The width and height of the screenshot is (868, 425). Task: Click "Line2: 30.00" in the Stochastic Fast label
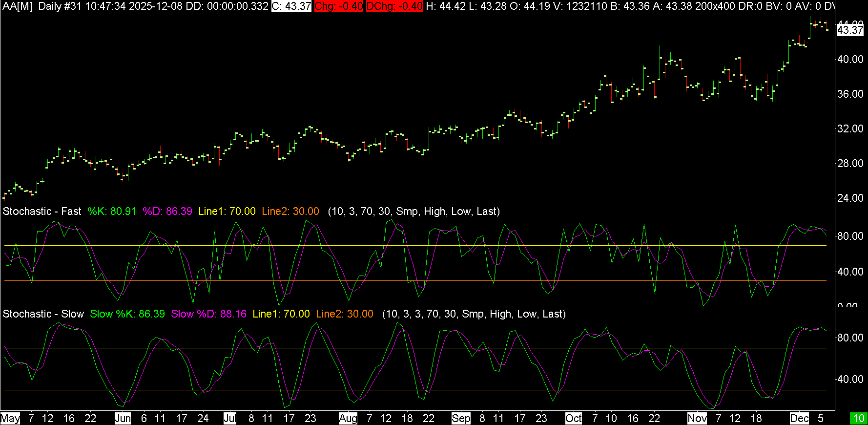tap(290, 212)
